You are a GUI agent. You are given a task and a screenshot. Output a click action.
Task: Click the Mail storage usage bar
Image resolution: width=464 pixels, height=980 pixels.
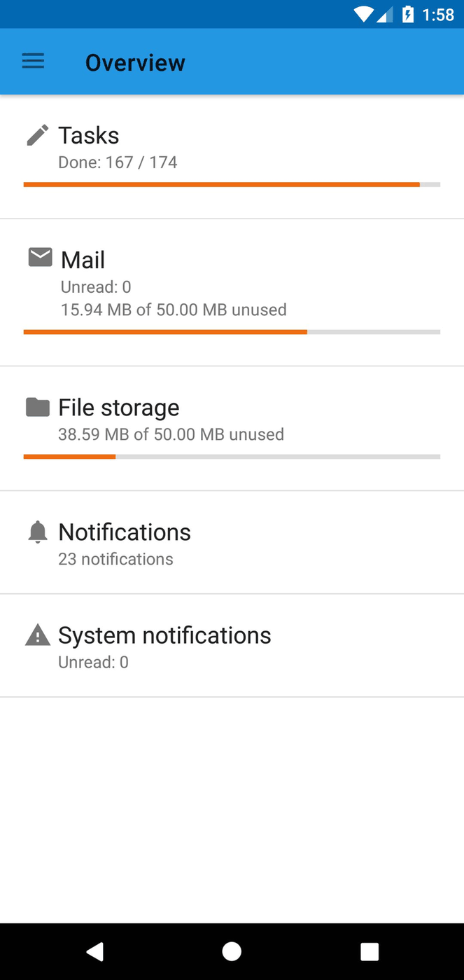[232, 332]
